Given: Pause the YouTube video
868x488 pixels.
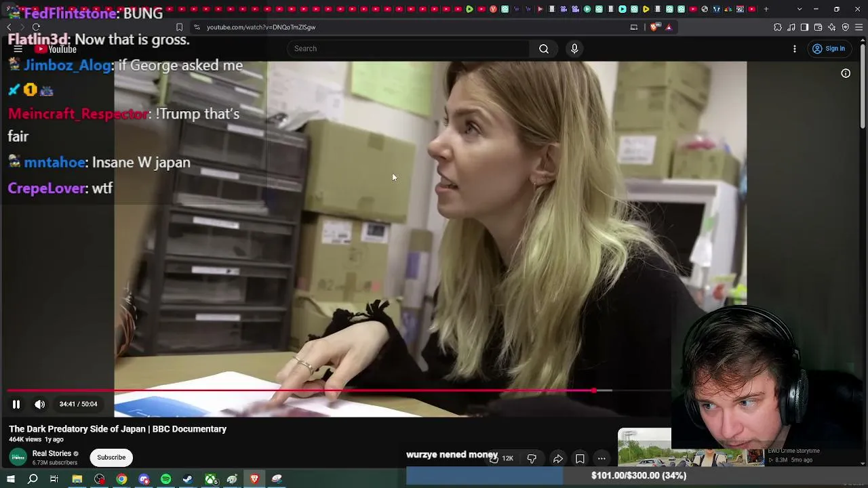Looking at the screenshot, I should coord(16,405).
